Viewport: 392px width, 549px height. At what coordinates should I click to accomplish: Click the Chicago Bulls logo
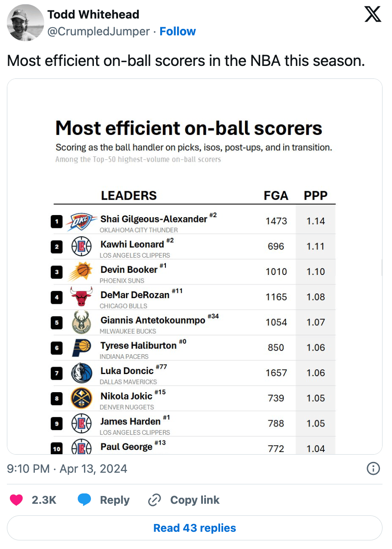tap(81, 297)
